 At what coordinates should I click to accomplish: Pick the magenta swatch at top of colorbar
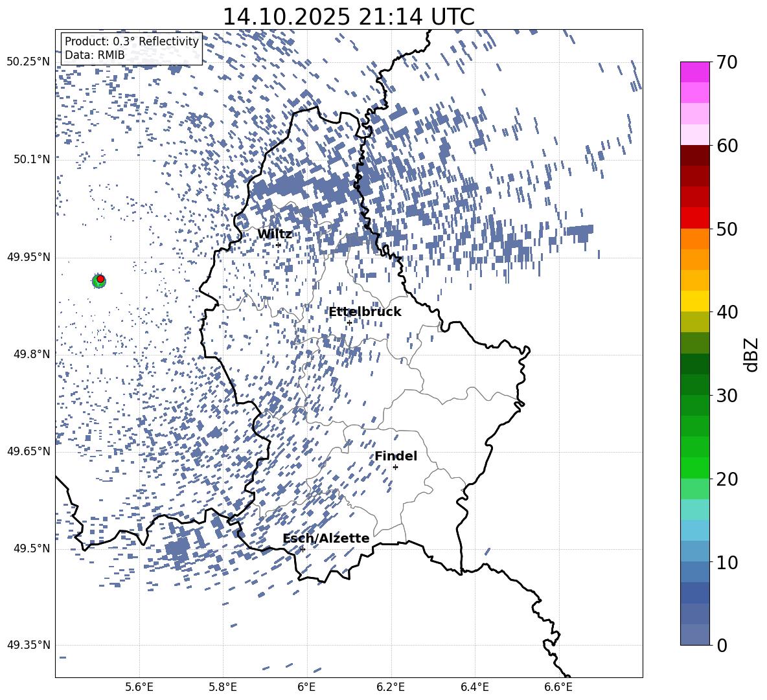(694, 73)
